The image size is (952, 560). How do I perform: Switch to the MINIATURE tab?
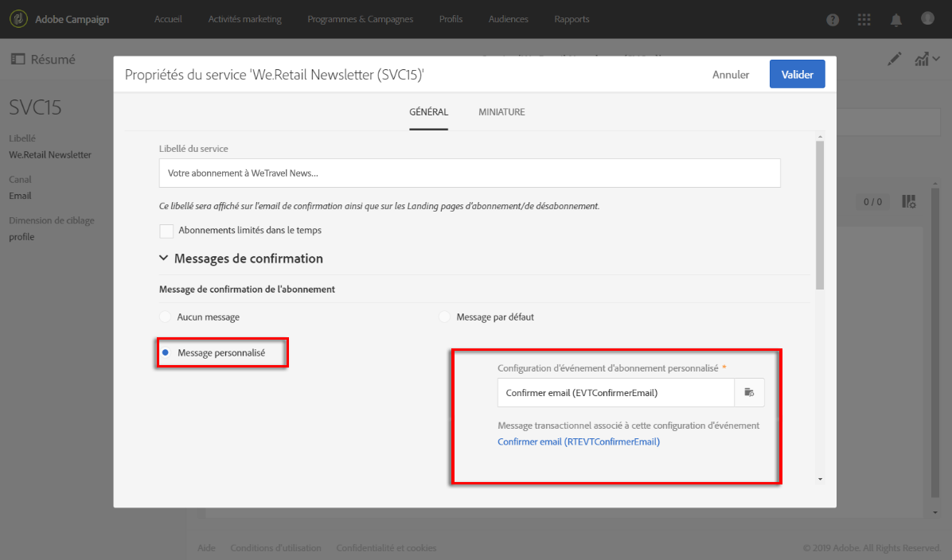point(501,111)
